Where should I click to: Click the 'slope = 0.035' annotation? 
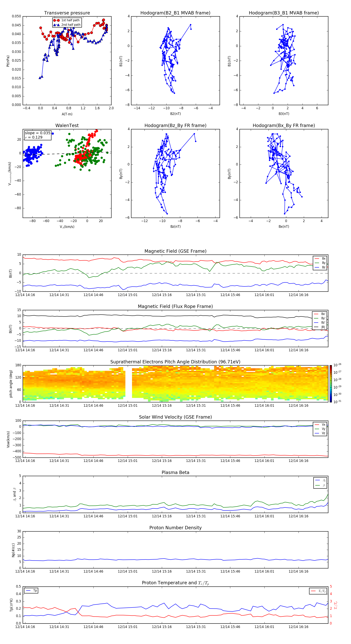coord(37,133)
